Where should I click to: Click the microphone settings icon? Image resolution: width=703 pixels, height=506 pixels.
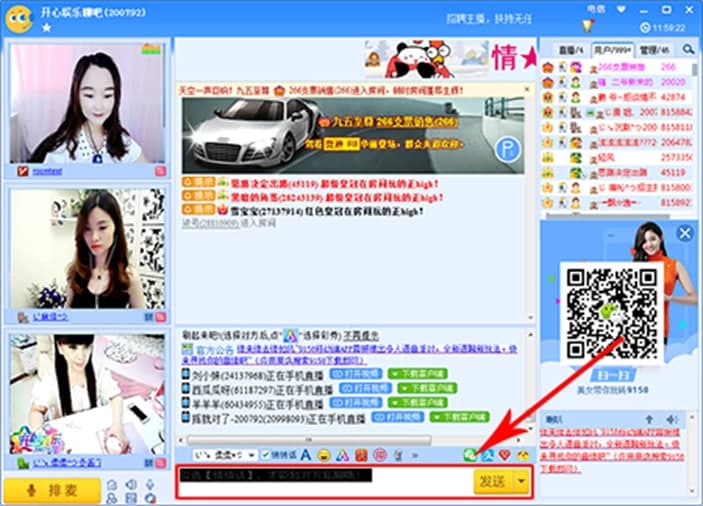click(x=150, y=484)
